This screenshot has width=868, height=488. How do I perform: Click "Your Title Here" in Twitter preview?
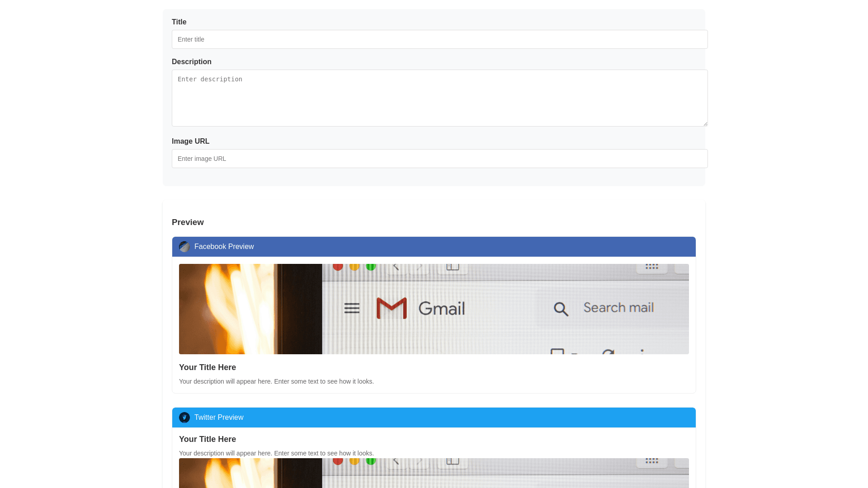[x=208, y=439]
